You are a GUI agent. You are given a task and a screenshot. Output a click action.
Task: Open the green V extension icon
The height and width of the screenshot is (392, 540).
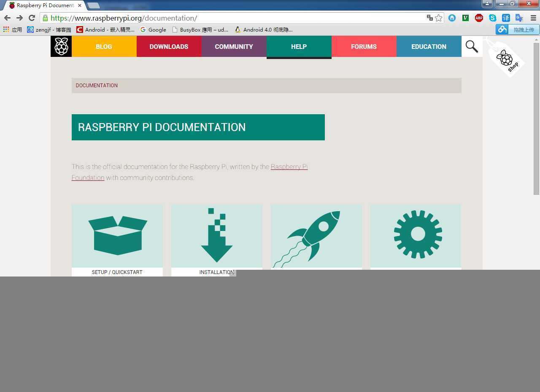click(x=465, y=18)
